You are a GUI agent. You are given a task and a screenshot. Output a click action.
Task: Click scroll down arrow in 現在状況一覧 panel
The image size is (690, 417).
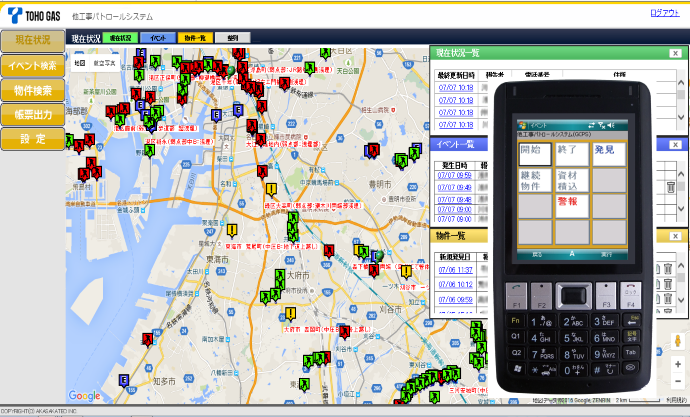(681, 117)
